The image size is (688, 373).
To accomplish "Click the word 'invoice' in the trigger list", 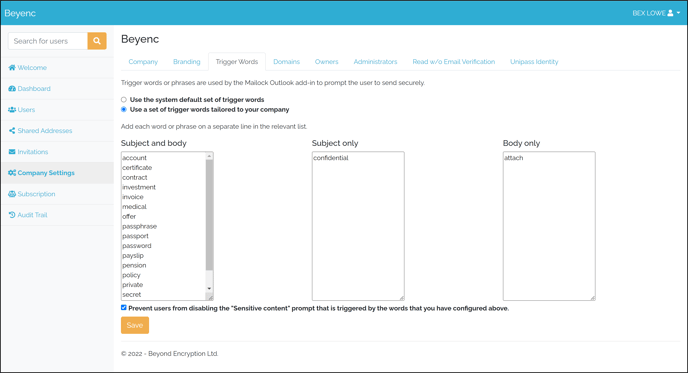I will 133,197.
